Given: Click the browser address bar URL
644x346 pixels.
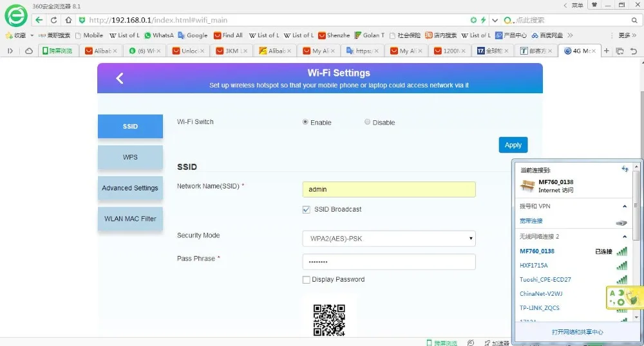Looking at the screenshot, I should [x=158, y=20].
